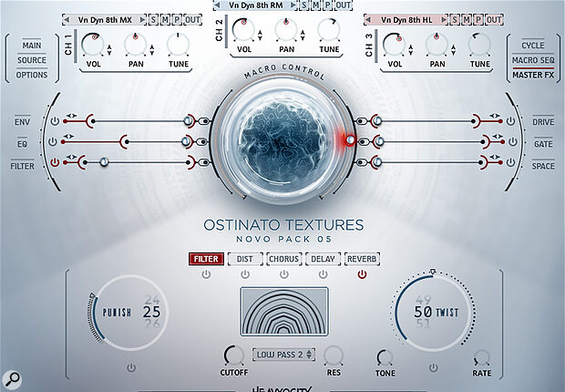Click the DRIVE row link icon beside the macro orb

(x=362, y=121)
